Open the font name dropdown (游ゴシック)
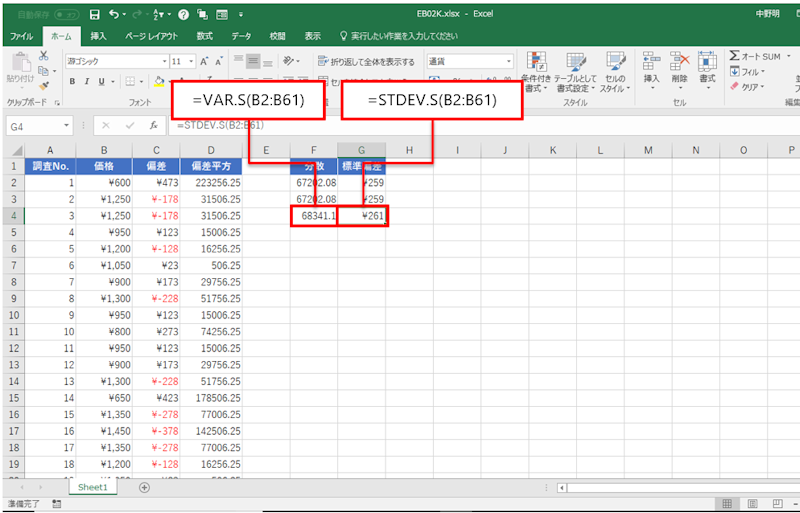The height and width of the screenshot is (513, 800). 115,61
